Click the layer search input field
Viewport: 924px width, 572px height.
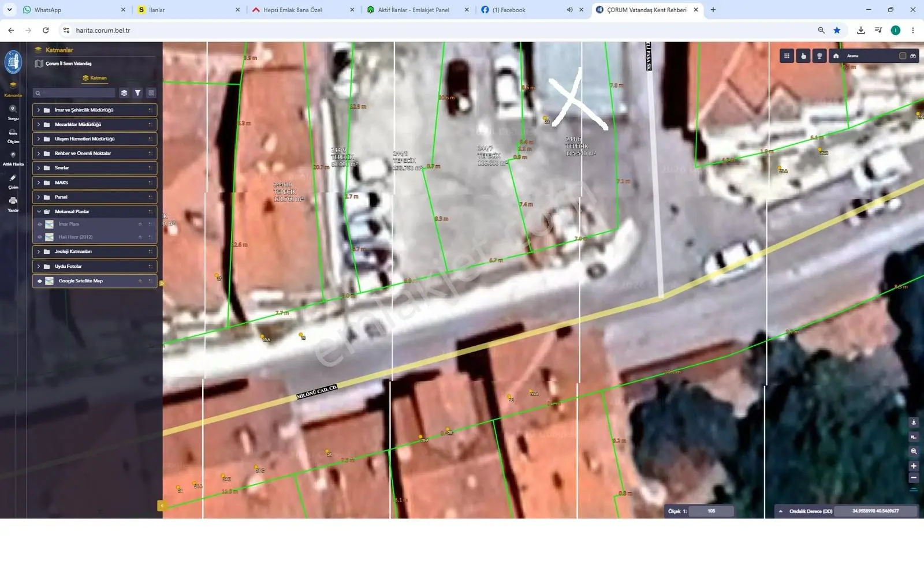(74, 93)
